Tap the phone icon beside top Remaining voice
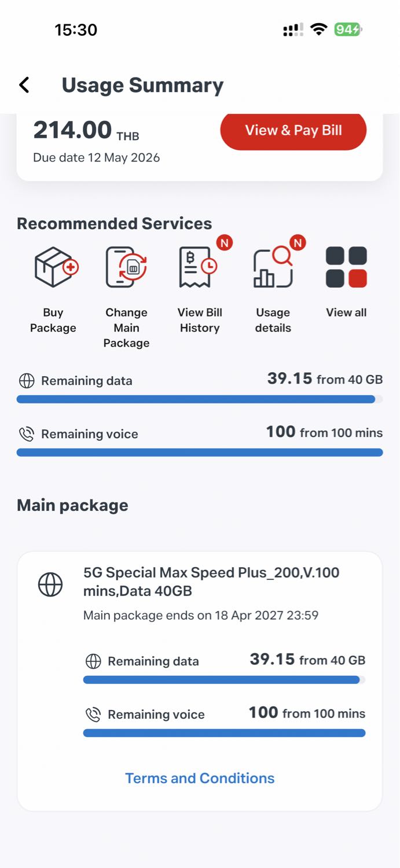The width and height of the screenshot is (400, 868). pos(27,434)
